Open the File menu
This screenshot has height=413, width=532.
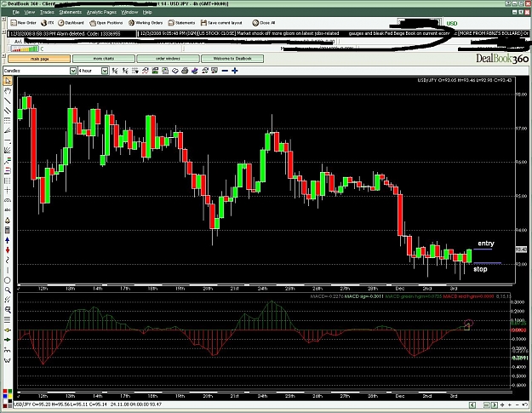(x=16, y=12)
